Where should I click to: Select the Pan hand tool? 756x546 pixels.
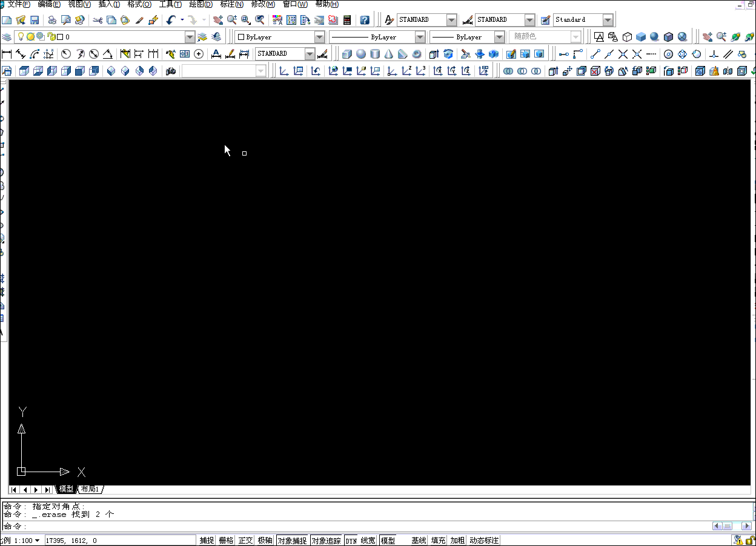pos(218,20)
